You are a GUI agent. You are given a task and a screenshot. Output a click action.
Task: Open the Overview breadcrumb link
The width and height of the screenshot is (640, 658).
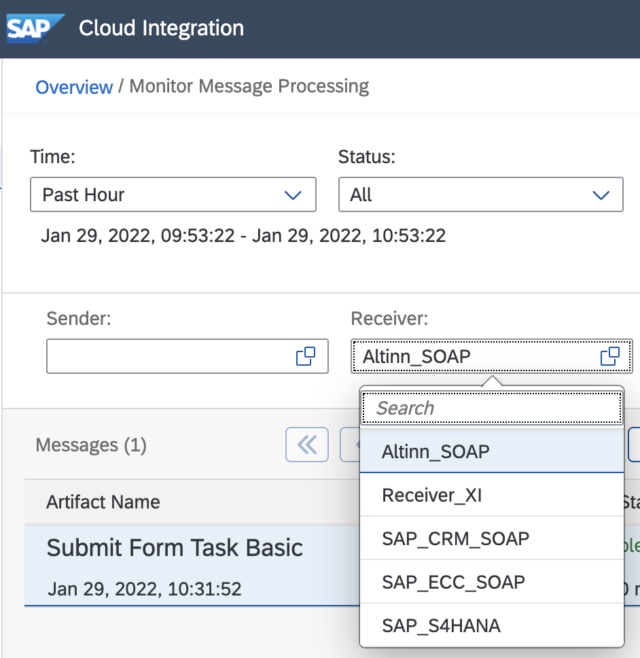pos(74,87)
